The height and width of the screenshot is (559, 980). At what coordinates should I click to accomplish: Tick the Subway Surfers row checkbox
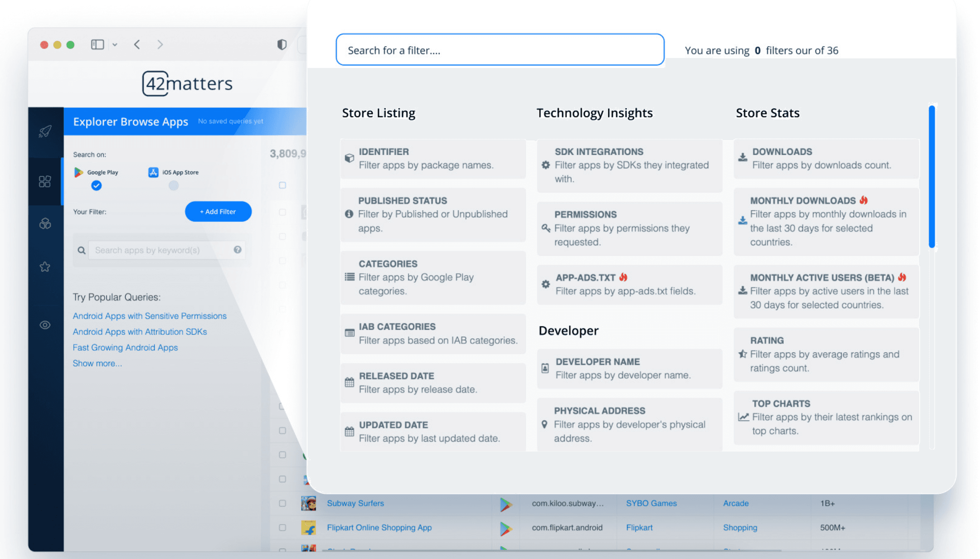(x=282, y=503)
